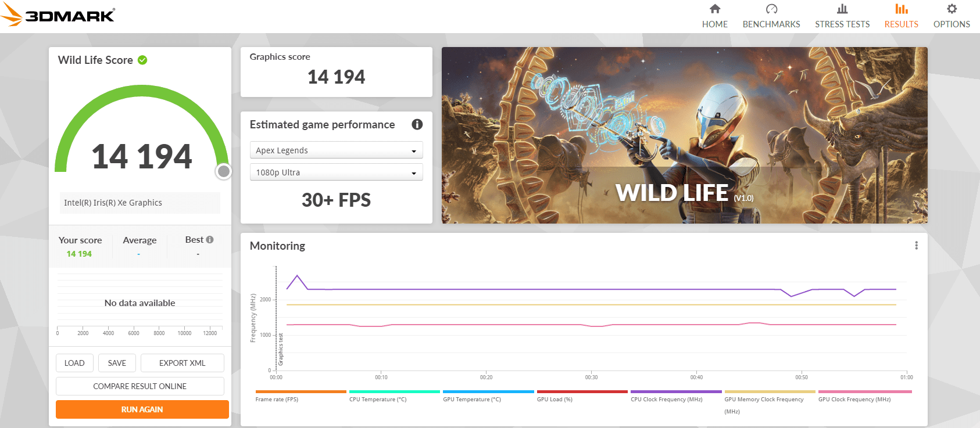Click the SAVE button
Image resolution: width=980 pixels, height=428 pixels.
point(117,363)
